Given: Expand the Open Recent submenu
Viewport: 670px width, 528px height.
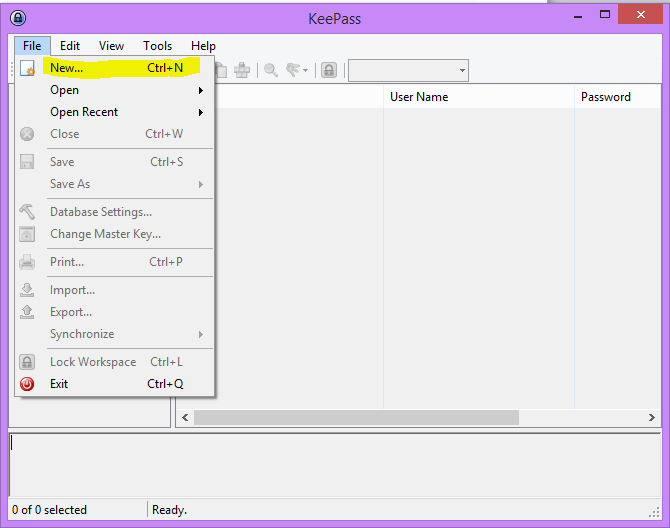Looking at the screenshot, I should (x=115, y=112).
